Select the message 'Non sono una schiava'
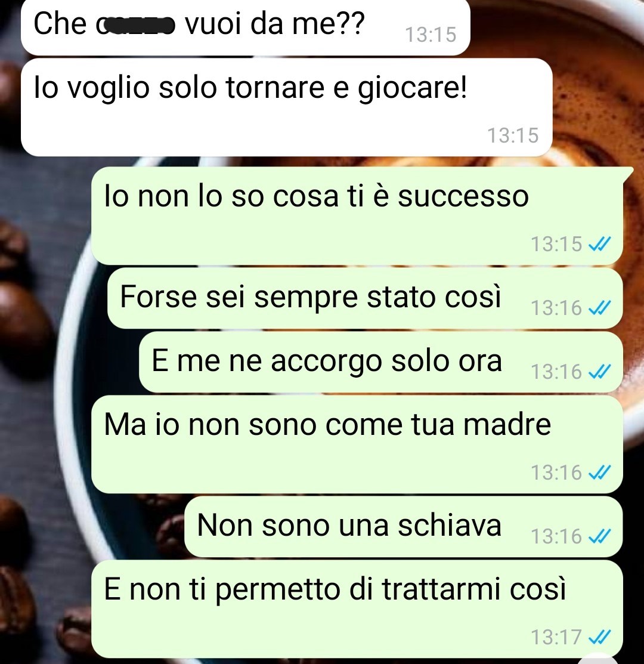 [x=404, y=526]
